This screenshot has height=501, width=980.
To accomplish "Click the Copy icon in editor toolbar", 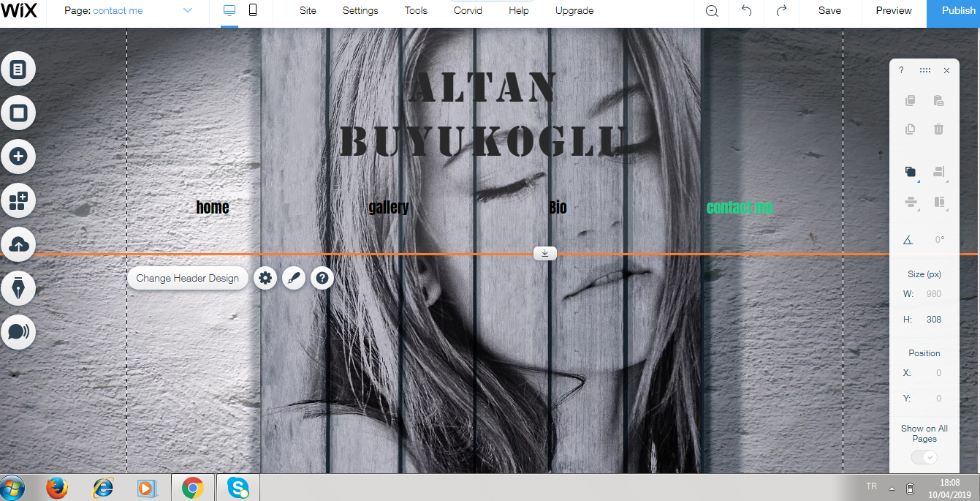I will 911,101.
